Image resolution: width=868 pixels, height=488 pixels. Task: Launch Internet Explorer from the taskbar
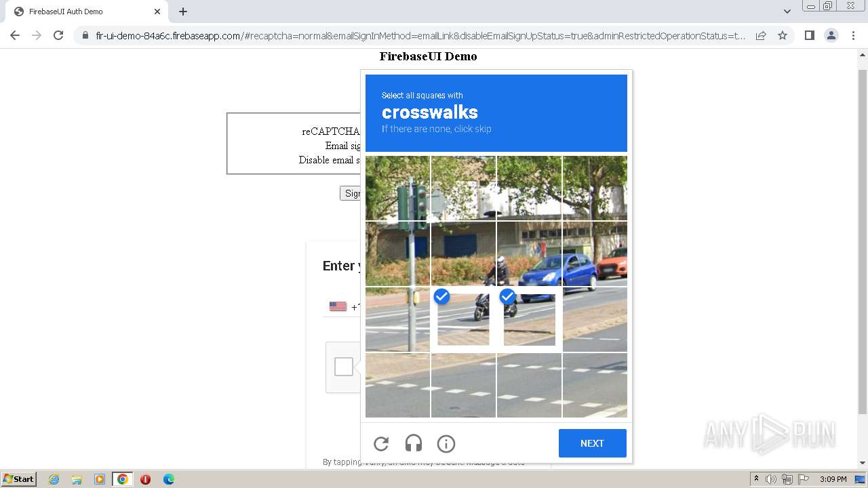click(54, 479)
